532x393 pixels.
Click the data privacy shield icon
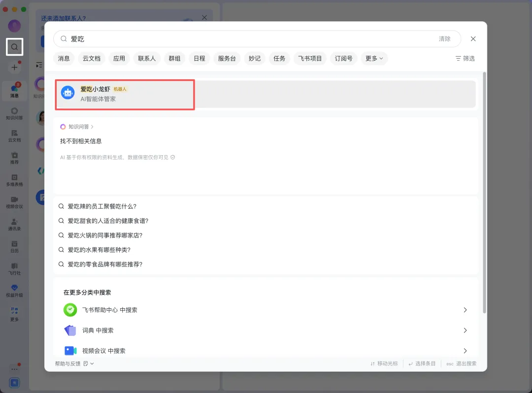173,157
